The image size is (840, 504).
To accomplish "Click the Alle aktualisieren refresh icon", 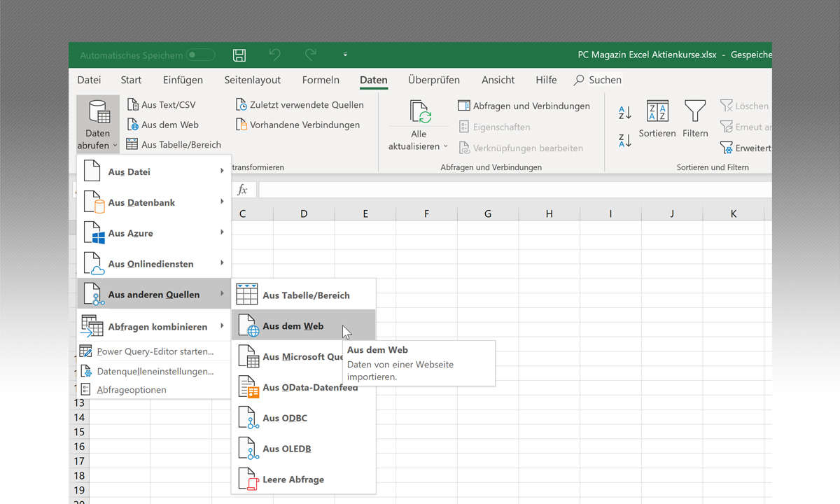I will (420, 111).
